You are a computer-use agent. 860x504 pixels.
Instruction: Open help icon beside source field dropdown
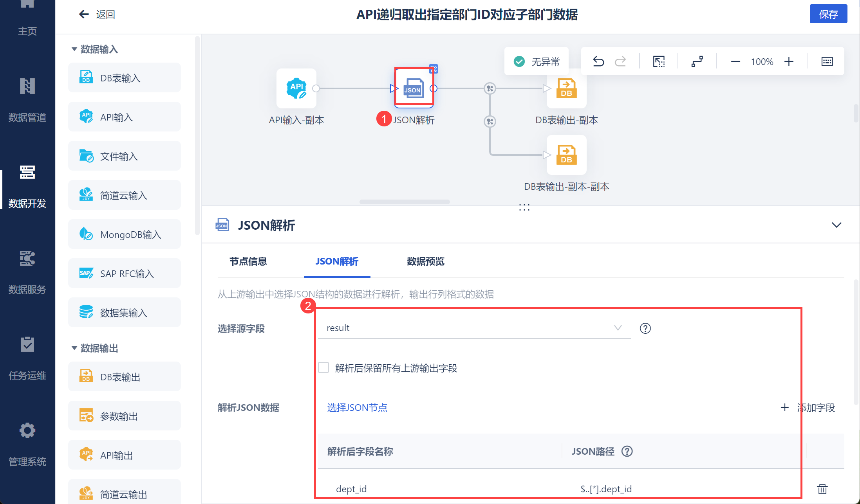645,328
